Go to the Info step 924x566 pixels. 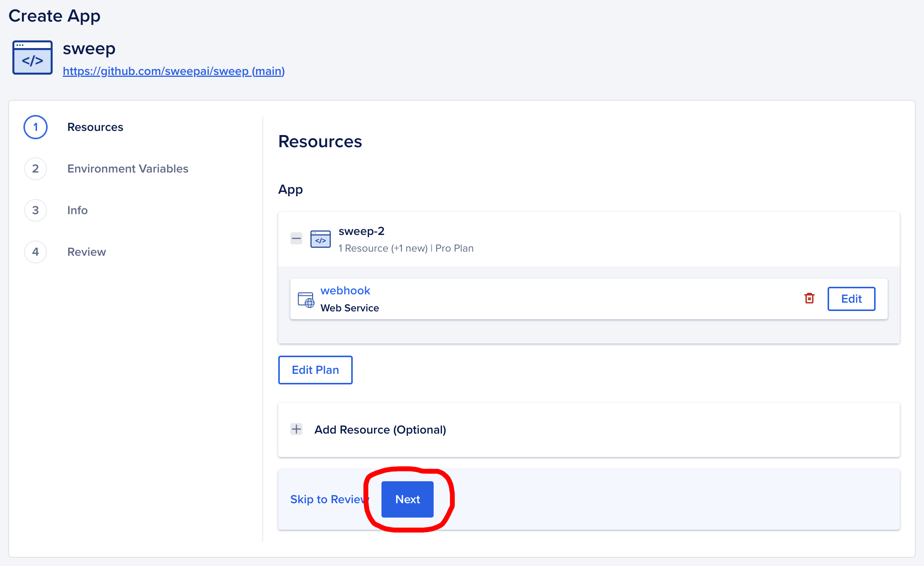(x=78, y=210)
